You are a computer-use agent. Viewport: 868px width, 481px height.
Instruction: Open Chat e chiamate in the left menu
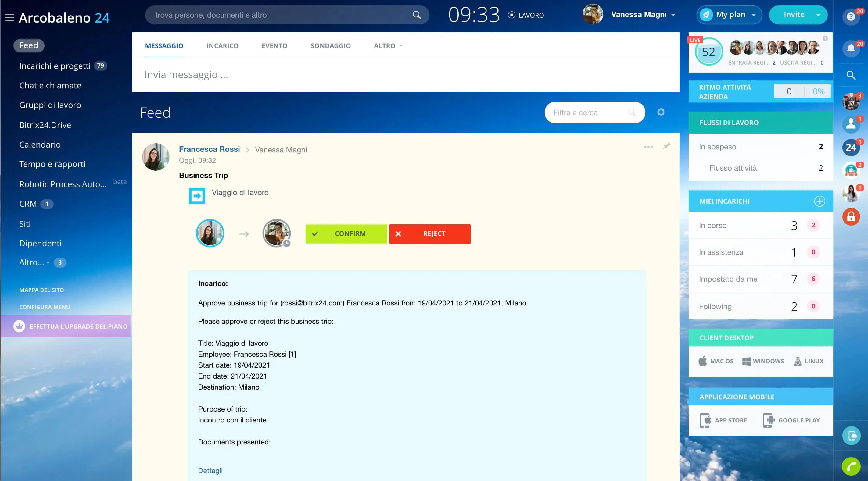coord(50,86)
